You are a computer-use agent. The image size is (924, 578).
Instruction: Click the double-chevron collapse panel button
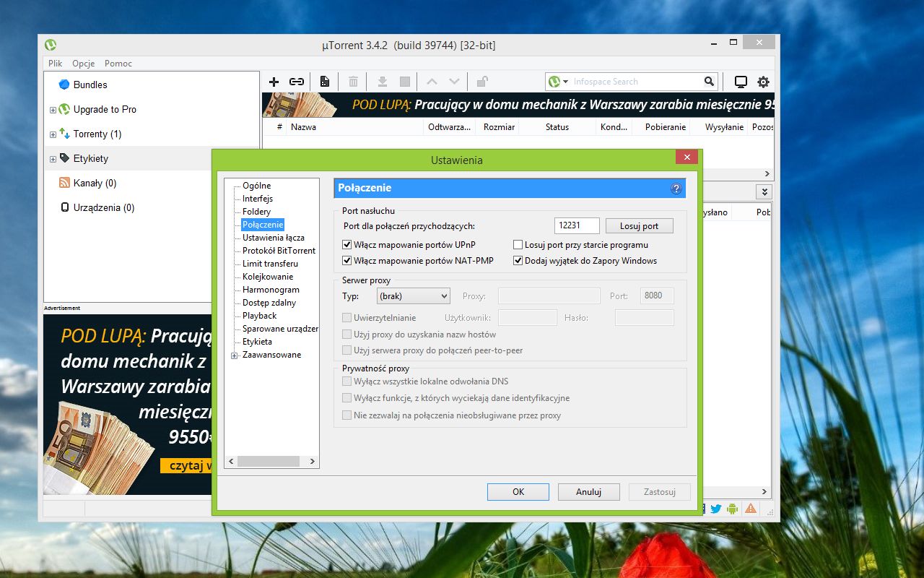click(764, 191)
